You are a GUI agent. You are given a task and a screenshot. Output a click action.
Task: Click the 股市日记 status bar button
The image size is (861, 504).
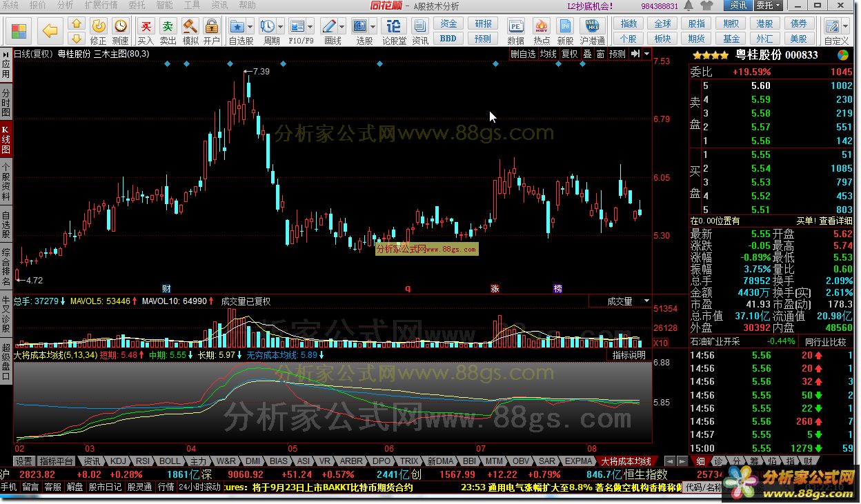(x=106, y=487)
